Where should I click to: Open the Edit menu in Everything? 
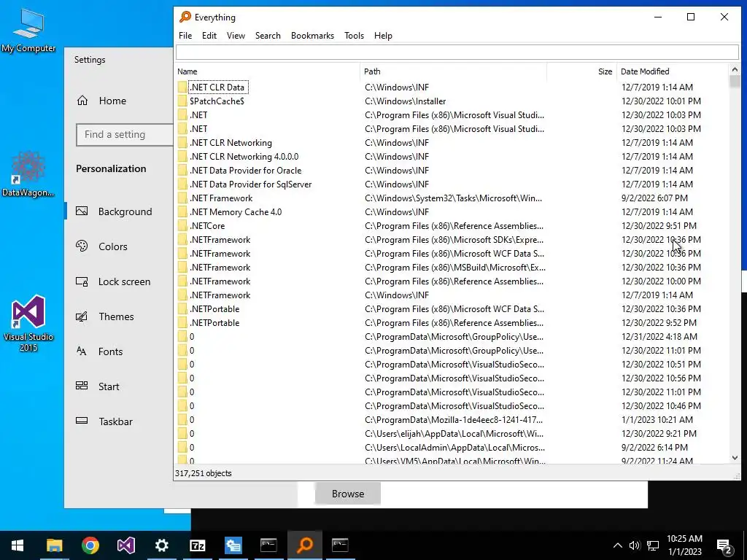pos(209,36)
